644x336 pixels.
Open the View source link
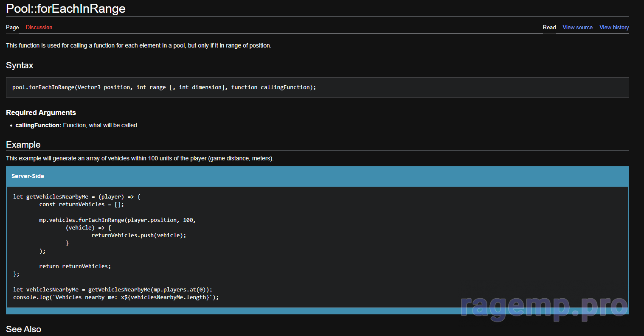(577, 28)
